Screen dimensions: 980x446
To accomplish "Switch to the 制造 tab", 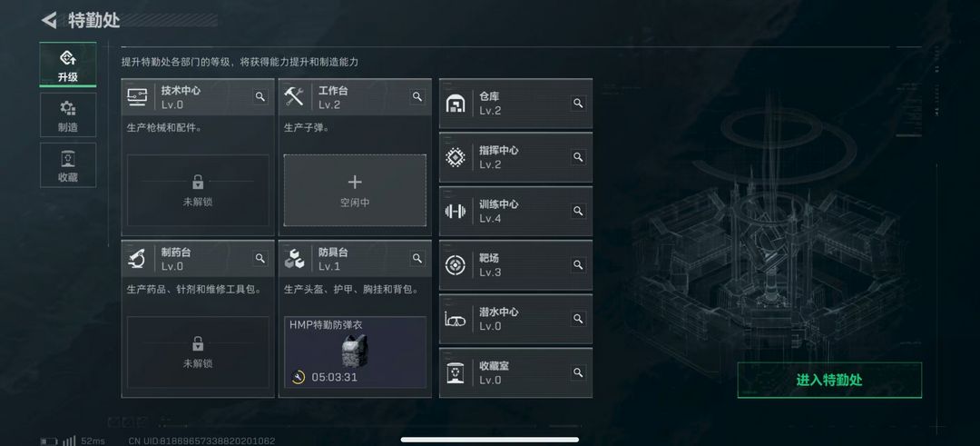I will coord(68,115).
